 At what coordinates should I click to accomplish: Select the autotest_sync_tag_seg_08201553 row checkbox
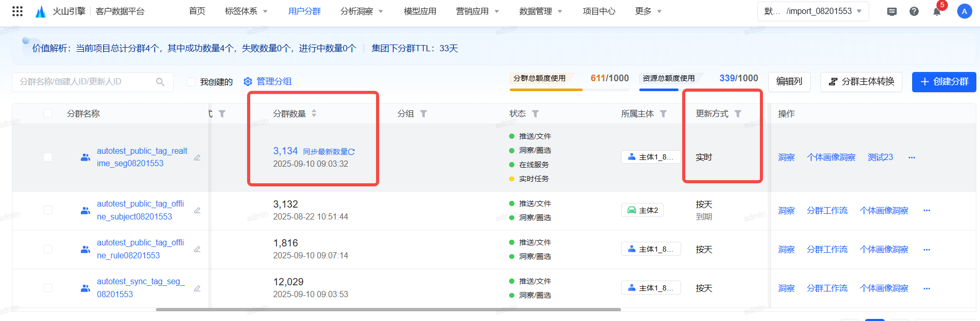coord(48,288)
